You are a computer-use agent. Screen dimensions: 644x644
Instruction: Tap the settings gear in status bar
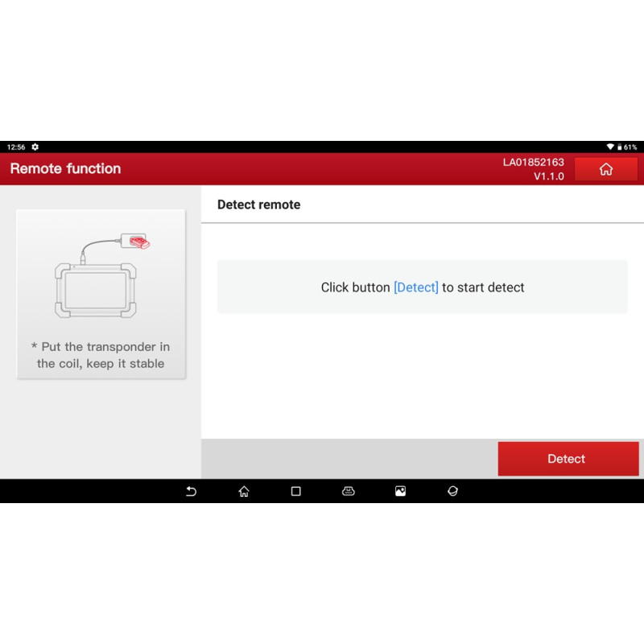click(35, 147)
